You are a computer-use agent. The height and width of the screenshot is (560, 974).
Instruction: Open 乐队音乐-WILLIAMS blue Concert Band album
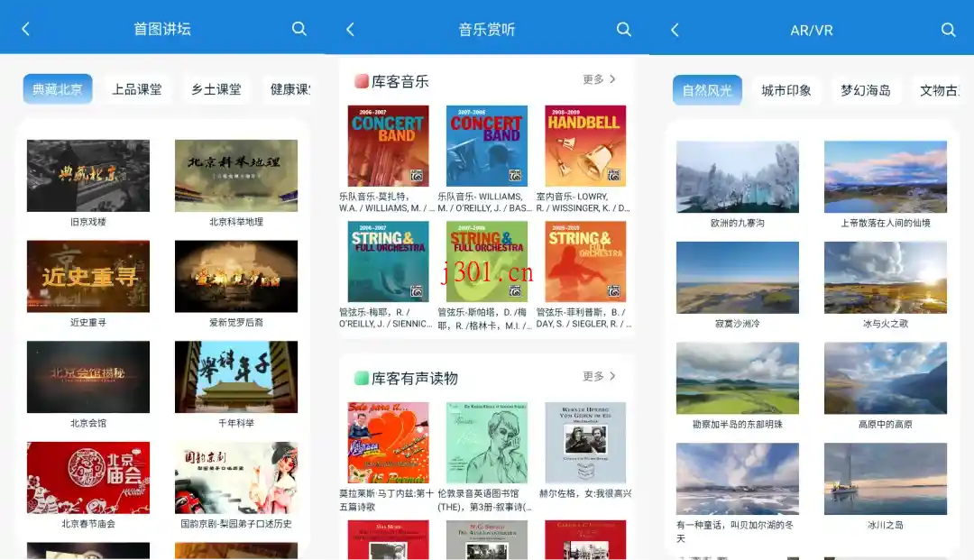pyautogui.click(x=487, y=146)
